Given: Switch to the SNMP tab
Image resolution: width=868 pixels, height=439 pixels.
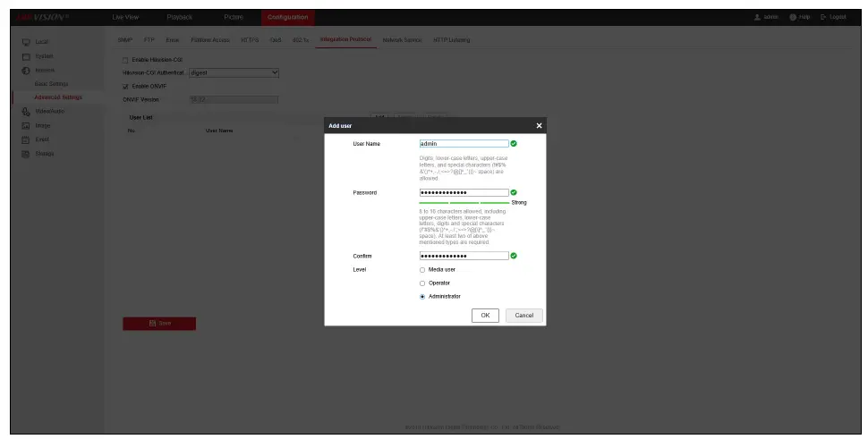Looking at the screenshot, I should (125, 40).
